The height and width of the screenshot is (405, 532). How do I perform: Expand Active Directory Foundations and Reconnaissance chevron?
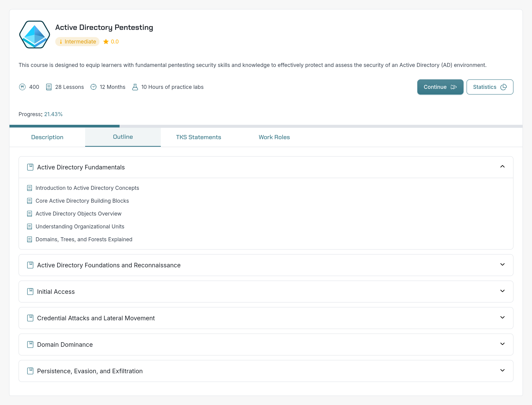tap(502, 265)
